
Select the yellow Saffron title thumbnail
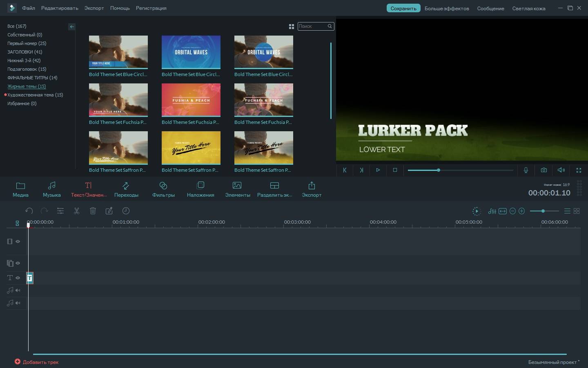[191, 148]
